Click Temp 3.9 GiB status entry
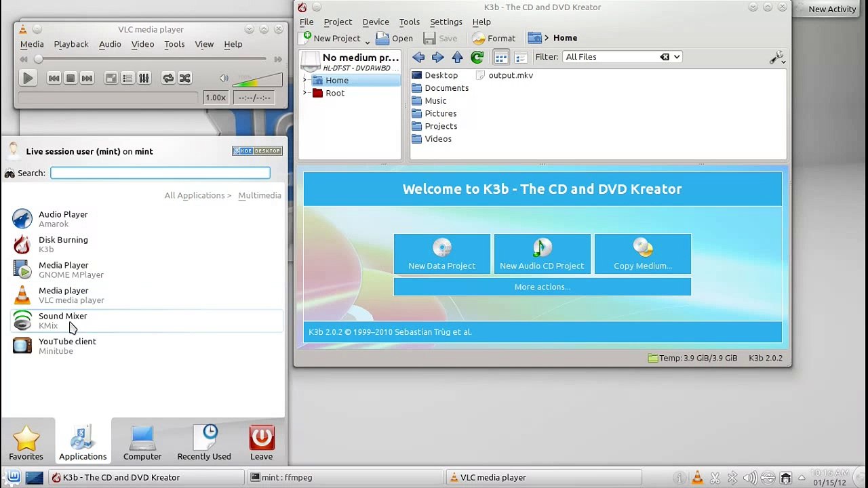868x488 pixels. 692,358
